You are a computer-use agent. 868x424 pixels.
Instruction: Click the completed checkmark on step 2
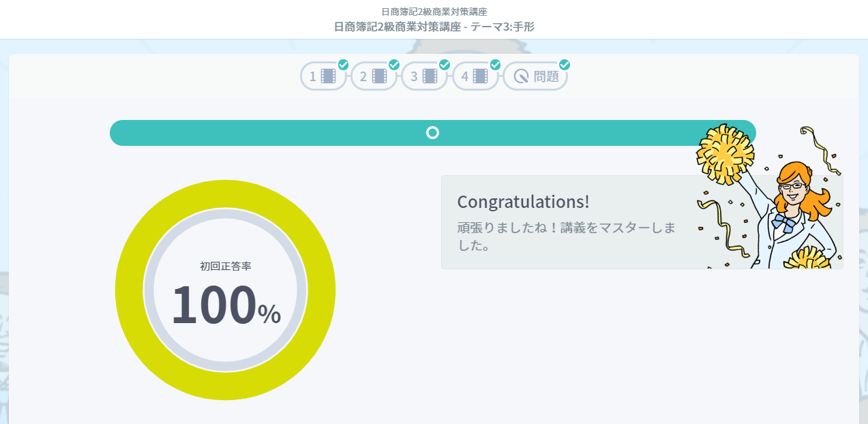[x=394, y=65]
